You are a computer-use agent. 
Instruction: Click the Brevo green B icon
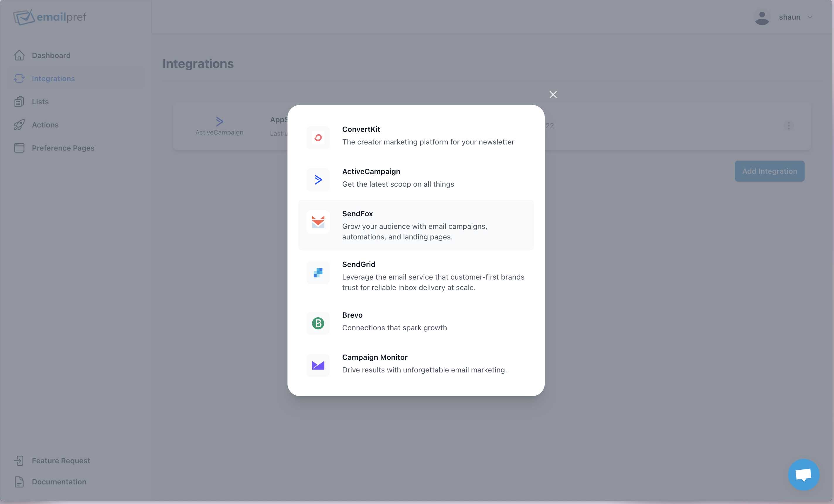click(318, 323)
